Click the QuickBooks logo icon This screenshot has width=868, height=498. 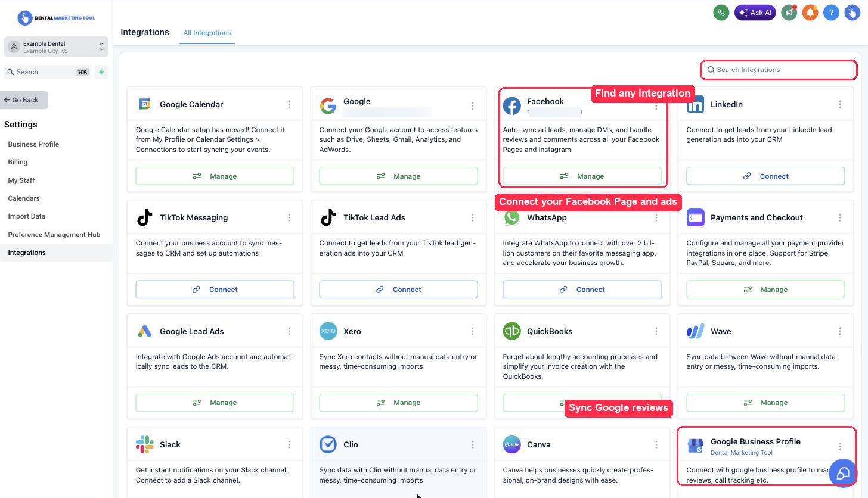coord(511,331)
